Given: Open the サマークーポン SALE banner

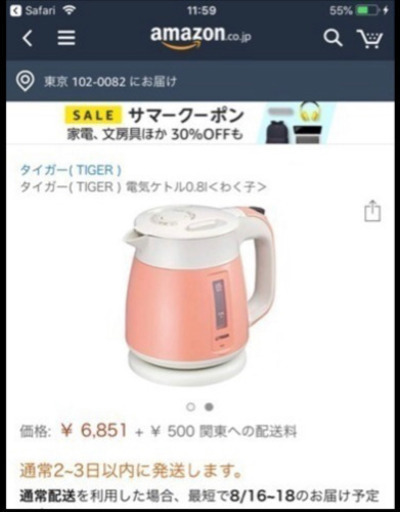Looking at the screenshot, I should [200, 123].
